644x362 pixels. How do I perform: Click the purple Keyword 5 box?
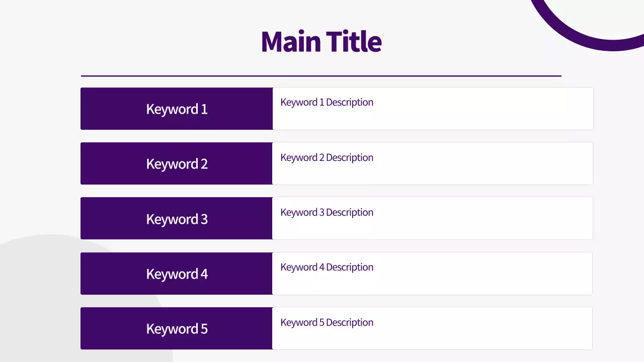pos(176,329)
